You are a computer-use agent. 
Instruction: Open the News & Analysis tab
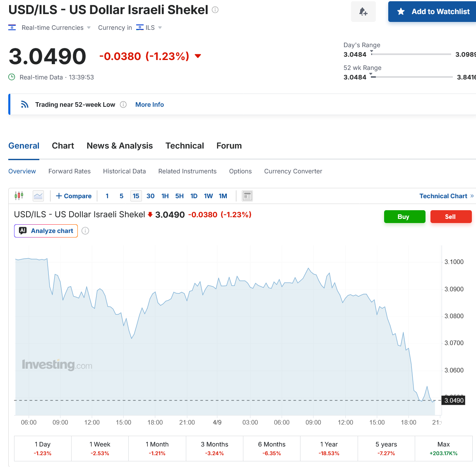click(x=120, y=146)
